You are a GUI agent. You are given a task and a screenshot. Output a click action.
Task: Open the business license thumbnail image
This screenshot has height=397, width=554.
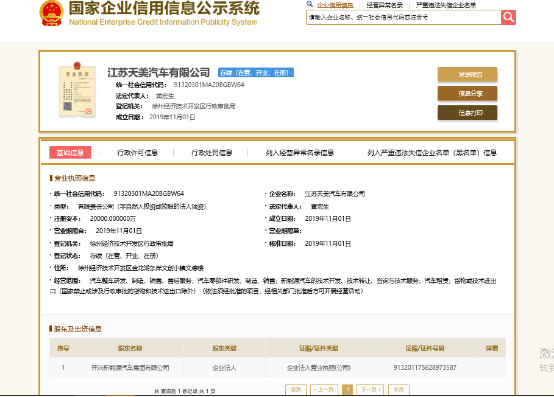pos(77,90)
